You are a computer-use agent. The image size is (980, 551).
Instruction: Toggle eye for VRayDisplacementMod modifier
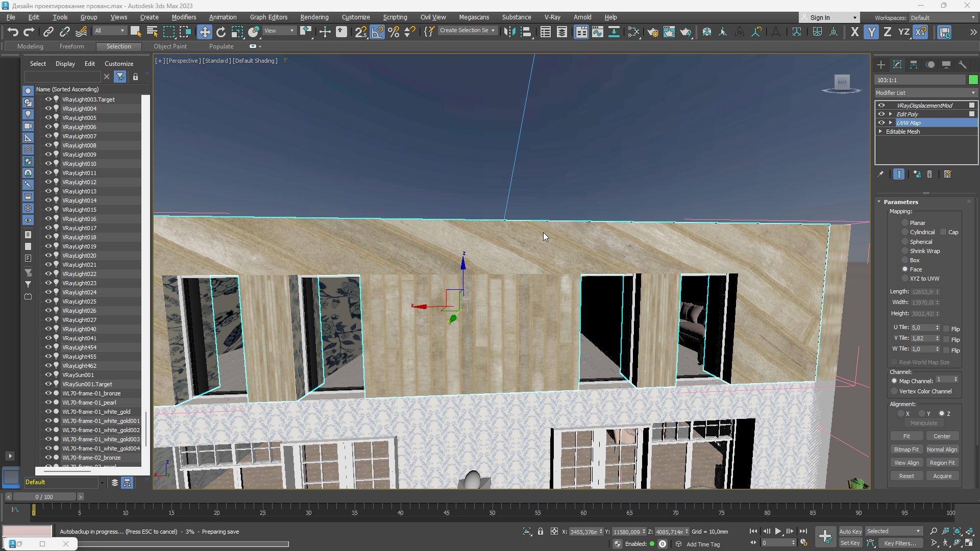881,106
